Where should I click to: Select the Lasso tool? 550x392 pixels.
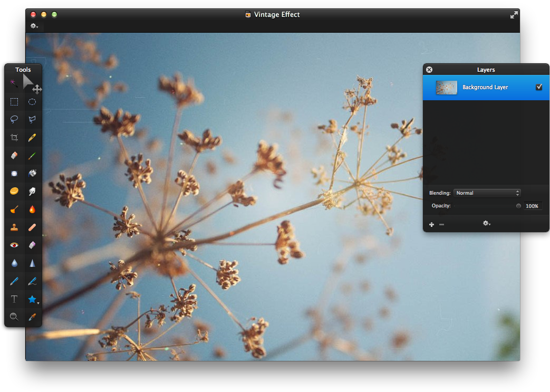tap(14, 120)
